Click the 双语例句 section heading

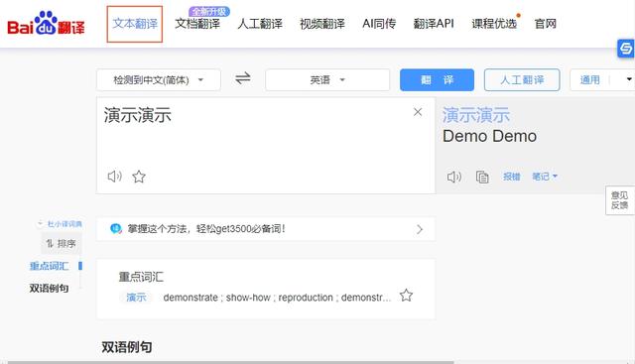pos(127,347)
